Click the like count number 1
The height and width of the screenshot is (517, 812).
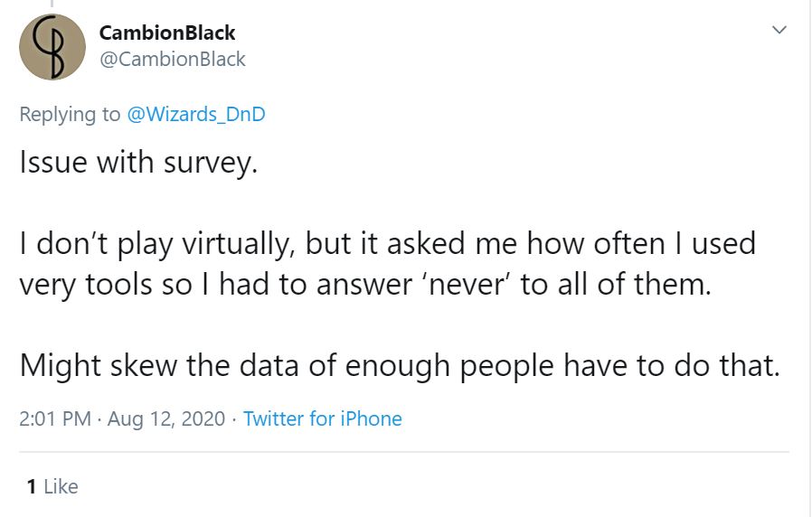[32, 486]
